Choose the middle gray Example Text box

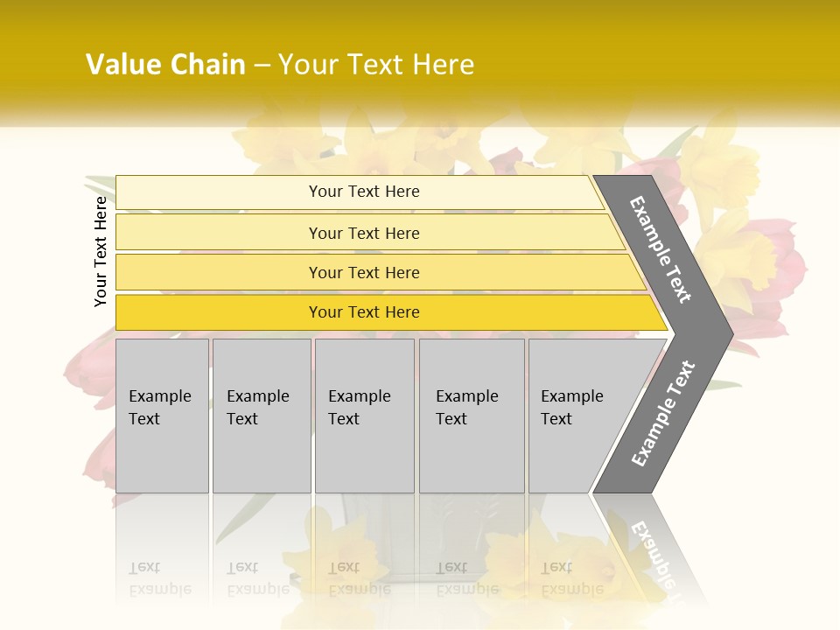click(x=364, y=415)
